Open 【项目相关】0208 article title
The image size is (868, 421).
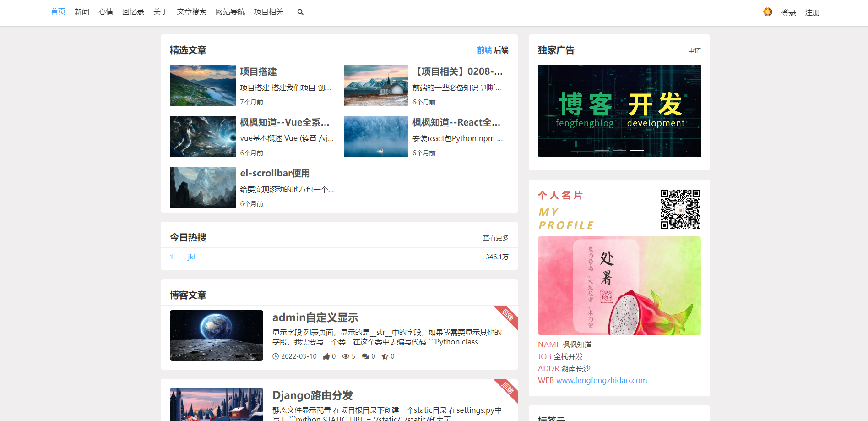(458, 71)
